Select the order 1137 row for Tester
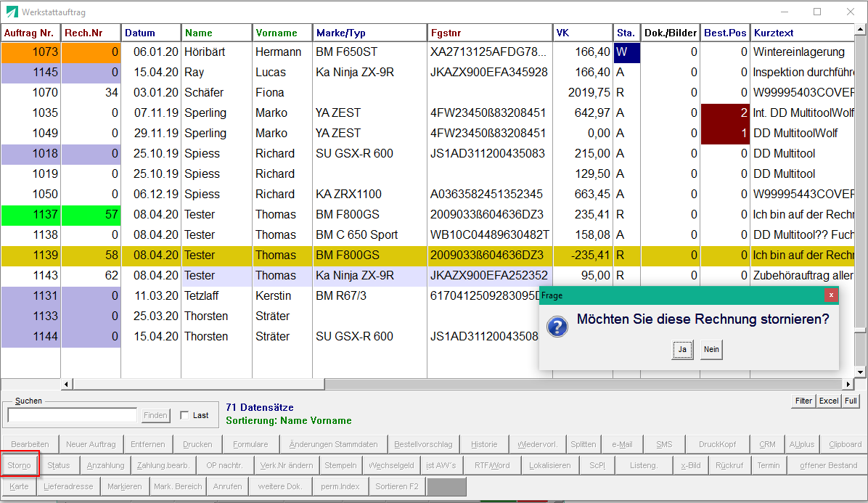This screenshot has width=868, height=503. 427,215
